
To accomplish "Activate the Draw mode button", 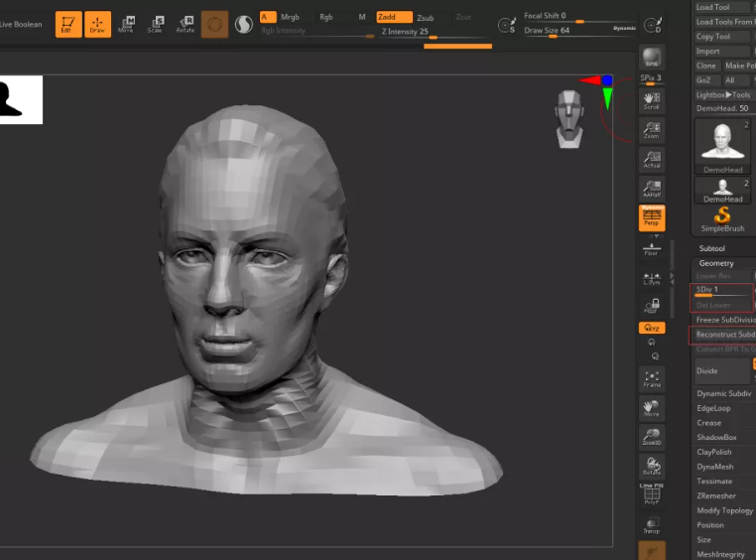I will coord(97,24).
